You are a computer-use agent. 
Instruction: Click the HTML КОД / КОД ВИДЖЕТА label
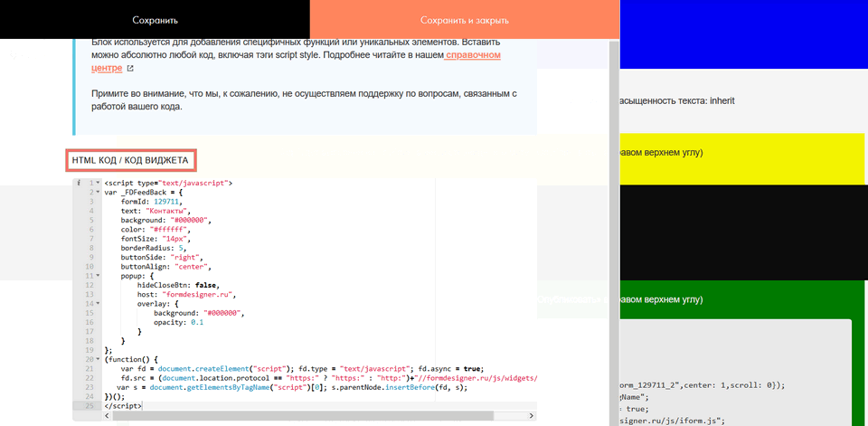point(130,160)
